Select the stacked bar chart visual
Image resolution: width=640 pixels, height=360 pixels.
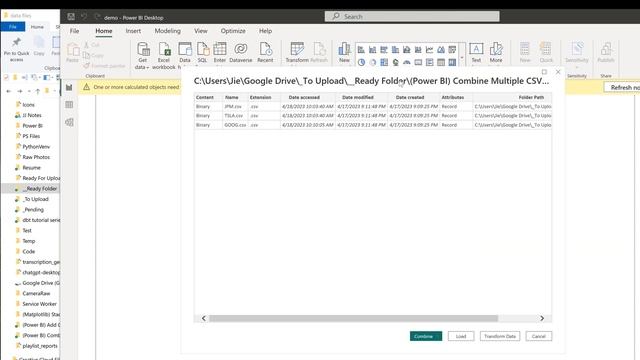click(x=361, y=50)
